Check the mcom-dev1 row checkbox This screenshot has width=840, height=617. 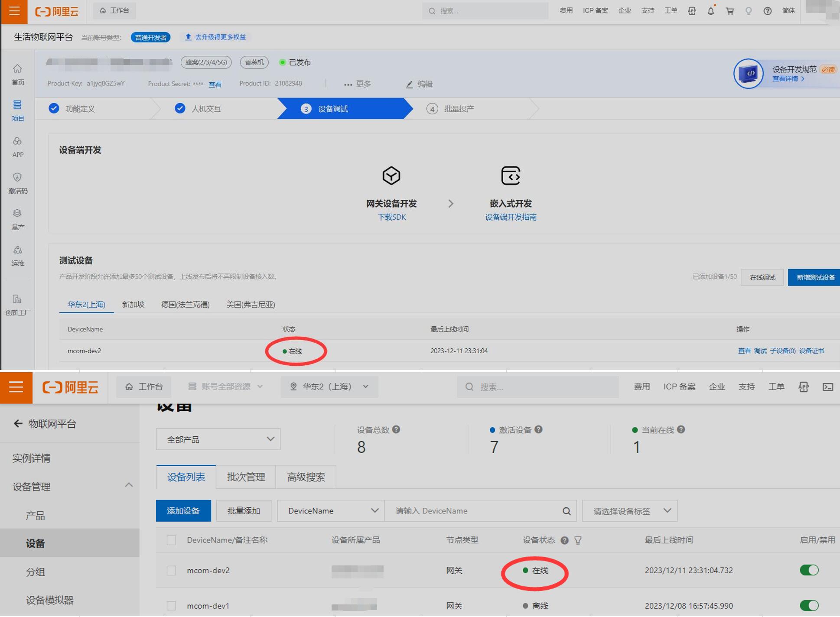172,606
